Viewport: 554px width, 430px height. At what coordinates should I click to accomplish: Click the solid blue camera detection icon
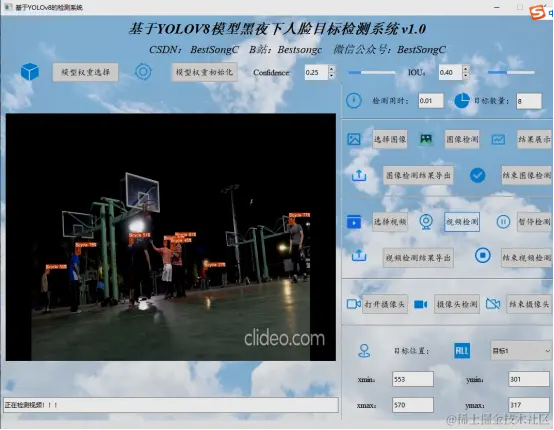pos(420,304)
